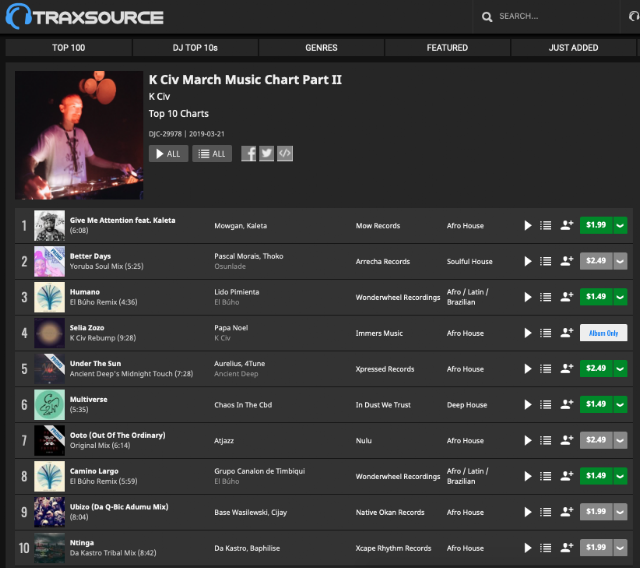This screenshot has height=568, width=640.
Task: Play the Multiverse track
Action: [528, 405]
